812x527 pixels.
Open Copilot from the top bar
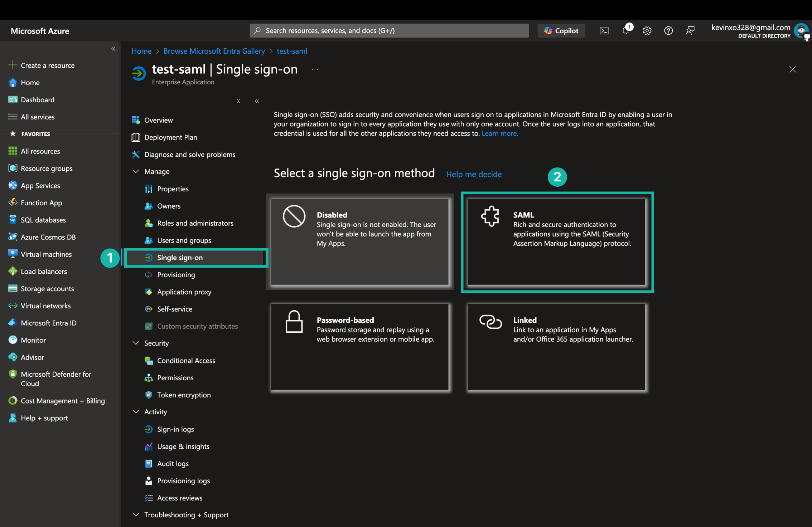561,31
